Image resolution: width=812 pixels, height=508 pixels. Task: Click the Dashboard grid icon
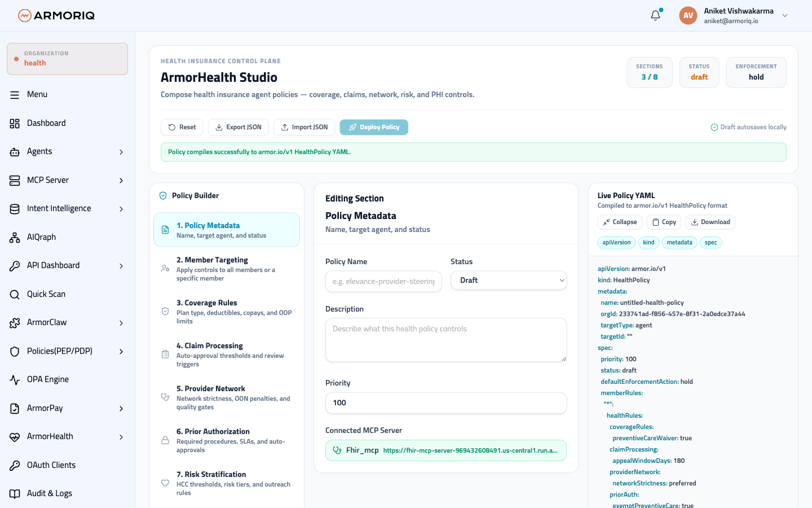coord(15,123)
